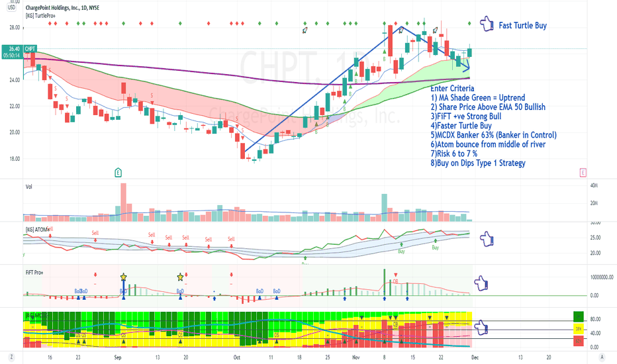Select the thumbs-up icon in the FiFT Pro+ pane
This screenshot has width=617, height=364.
coord(481,283)
